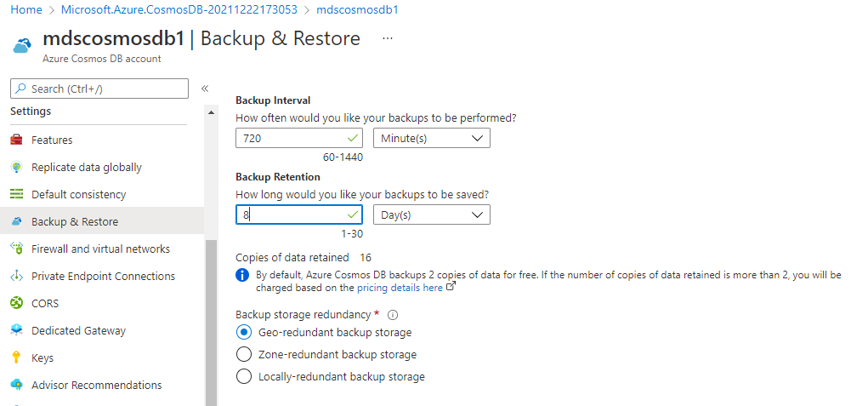The height and width of the screenshot is (406, 868).
Task: Select Zone-redundant backup storage option
Action: pos(243,354)
